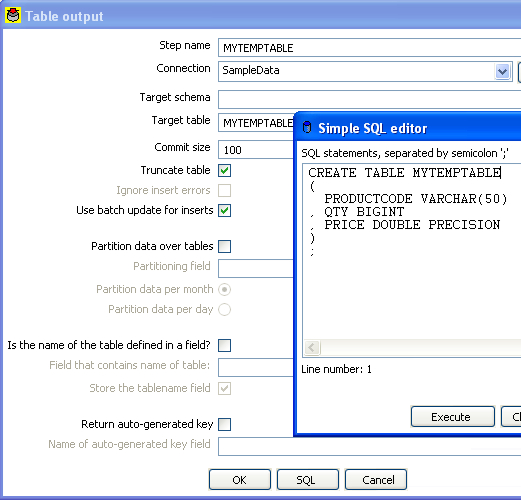Check table name defined in a field
This screenshot has width=521, height=500.
coord(225,345)
